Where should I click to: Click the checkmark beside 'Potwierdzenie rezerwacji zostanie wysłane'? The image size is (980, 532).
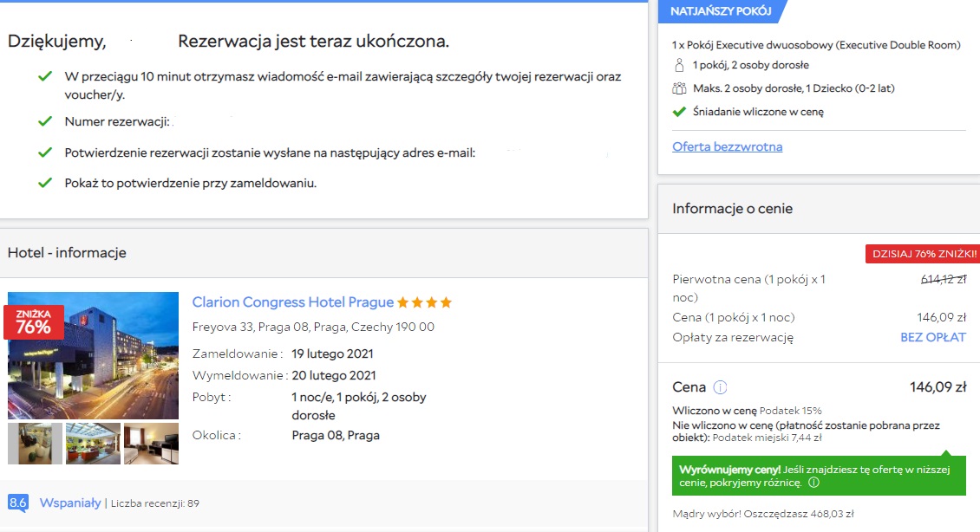coord(45,152)
